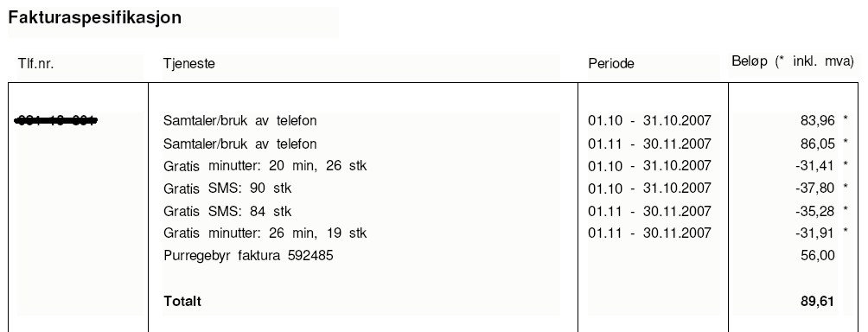Image resolution: width=868 pixels, height=332 pixels.
Task: Click the Periode column header
Action: 611,64
